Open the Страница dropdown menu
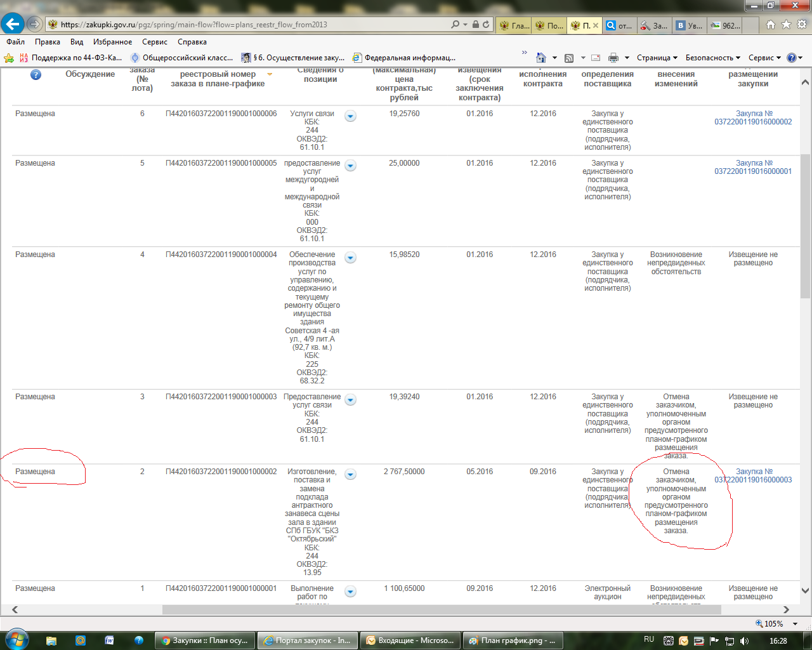The width and height of the screenshot is (812, 650). click(x=657, y=58)
